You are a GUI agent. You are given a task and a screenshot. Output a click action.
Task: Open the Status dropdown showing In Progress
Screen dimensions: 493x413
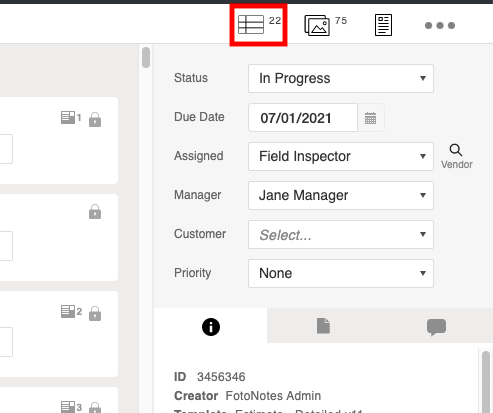tap(341, 78)
